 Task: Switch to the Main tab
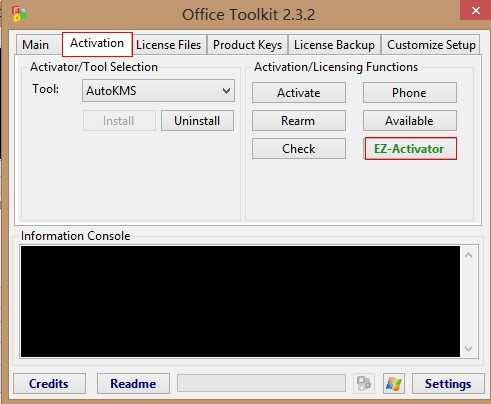pos(35,45)
